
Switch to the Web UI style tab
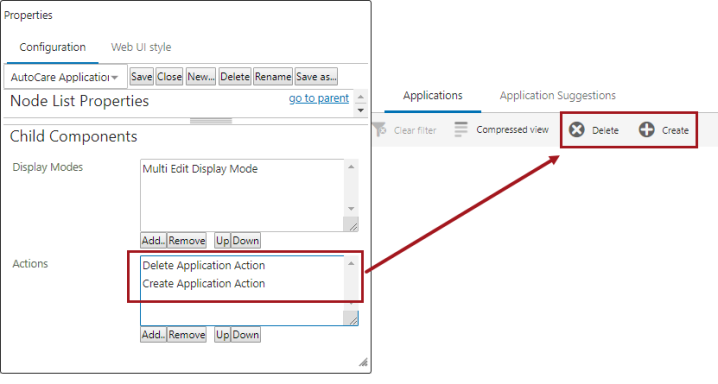point(141,47)
